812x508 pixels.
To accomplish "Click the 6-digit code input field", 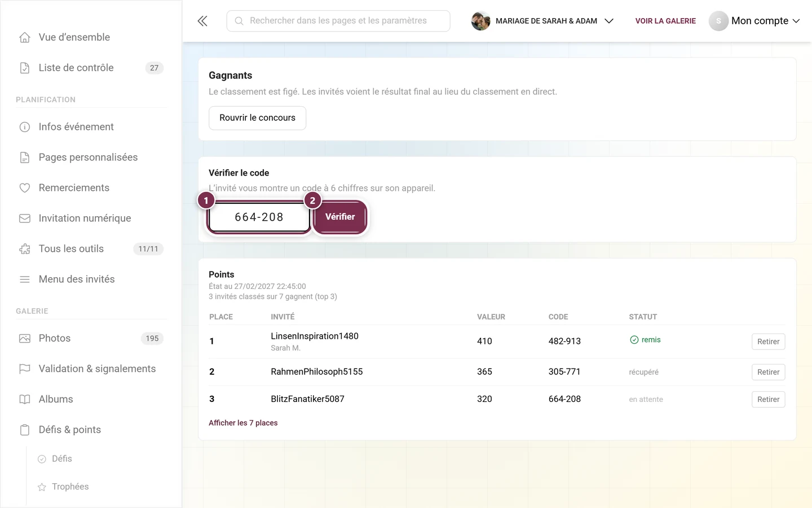I will pyautogui.click(x=259, y=217).
